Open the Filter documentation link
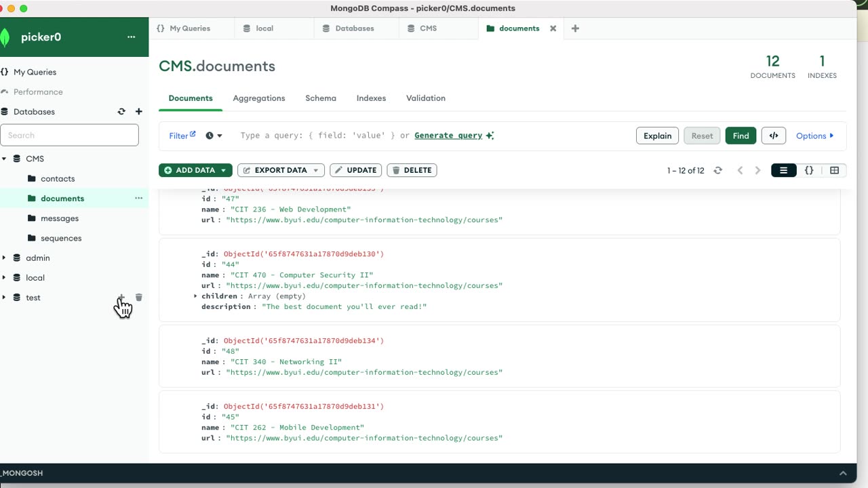 pos(182,136)
